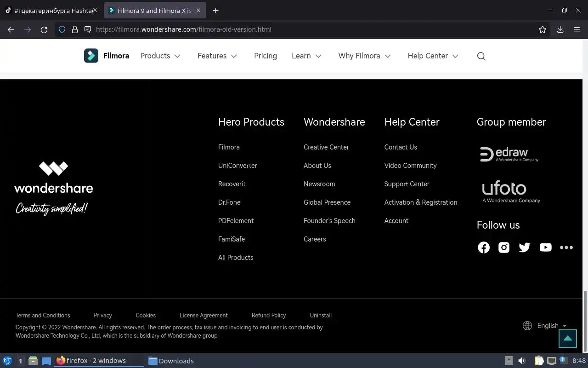588x368 pixels.
Task: Open the All Products link
Action: pyautogui.click(x=236, y=258)
